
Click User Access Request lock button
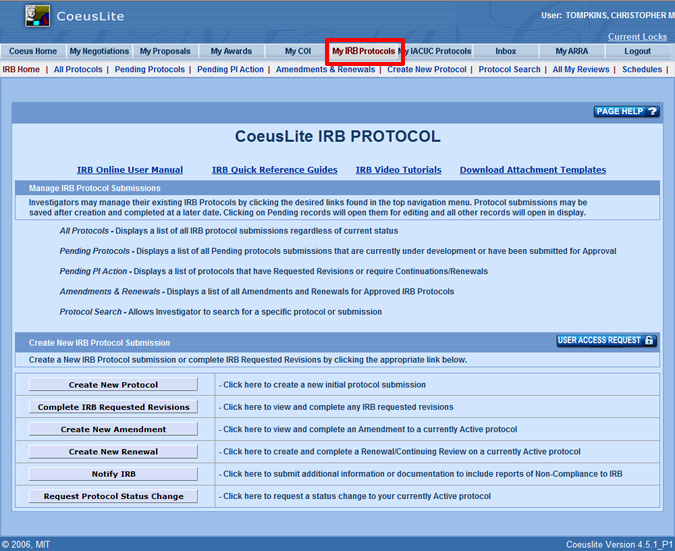(x=606, y=341)
